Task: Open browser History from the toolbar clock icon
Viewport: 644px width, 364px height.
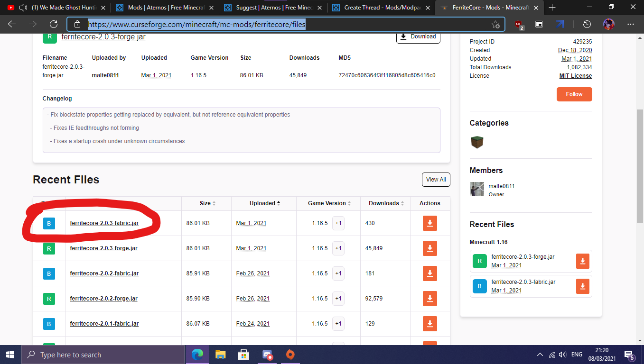Action: [x=587, y=25]
